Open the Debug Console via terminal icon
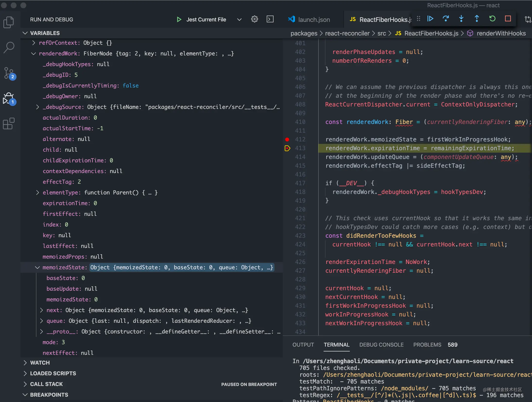Screen dimensions: 532x402 click(270, 19)
